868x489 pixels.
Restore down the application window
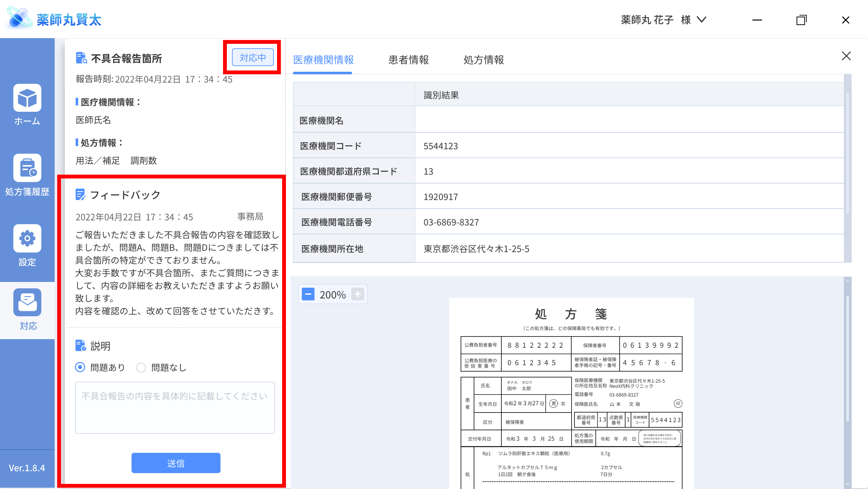pyautogui.click(x=801, y=20)
